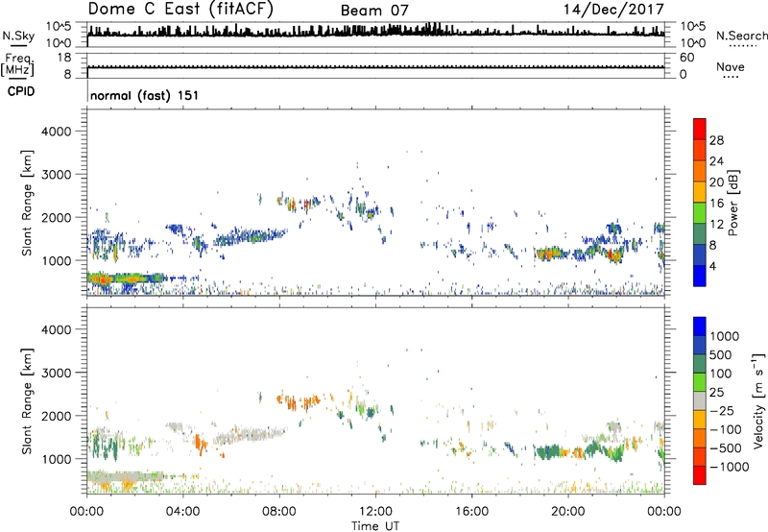Click the '4000' tick on the velocity panel
This screenshot has width=768, height=532.
click(x=57, y=329)
